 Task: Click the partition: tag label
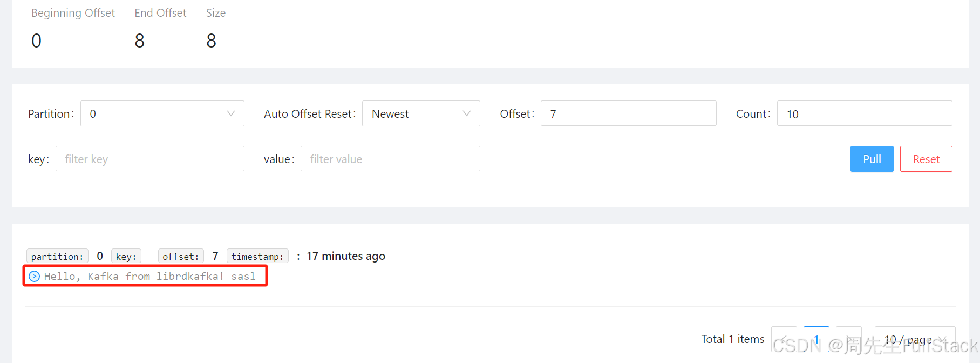coord(57,256)
